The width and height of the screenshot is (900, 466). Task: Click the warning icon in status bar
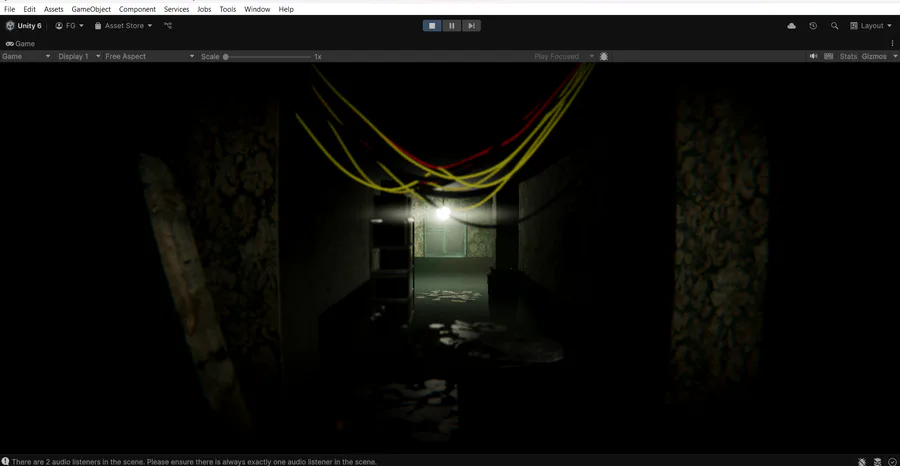(x=5, y=461)
